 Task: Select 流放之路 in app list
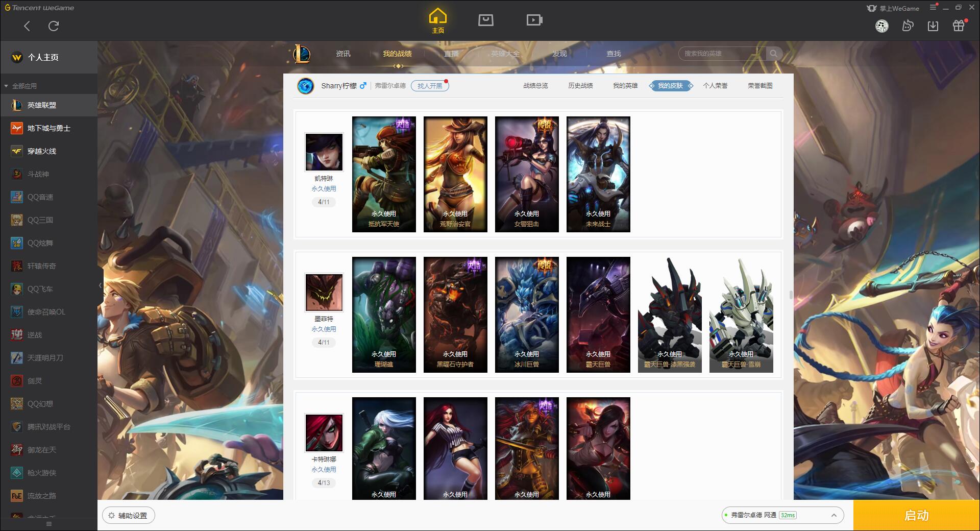point(48,496)
